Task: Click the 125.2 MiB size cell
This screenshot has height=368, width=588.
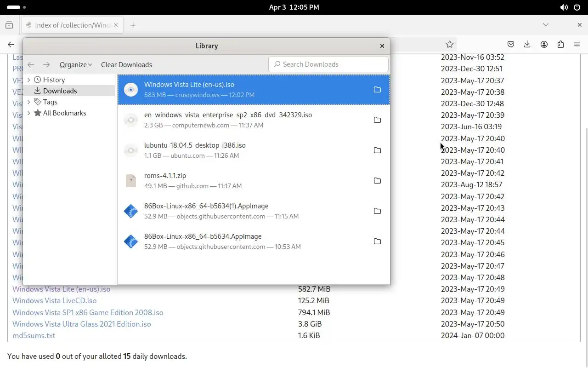Action: (x=314, y=300)
